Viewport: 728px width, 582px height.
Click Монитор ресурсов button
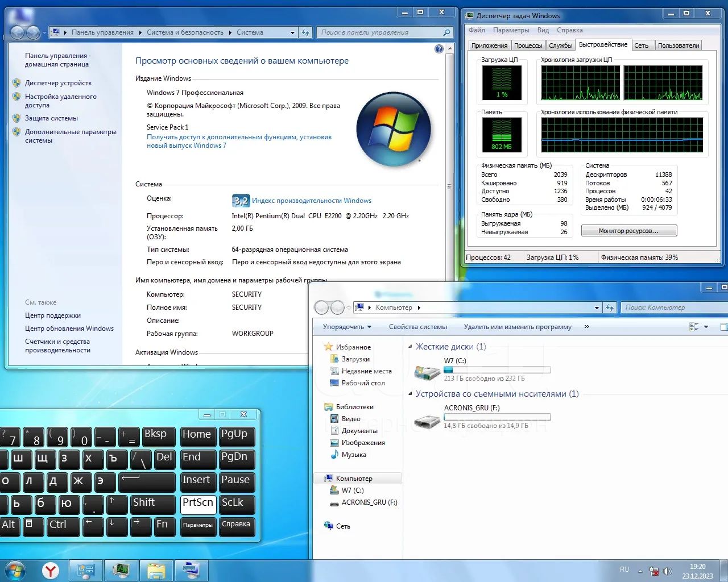click(x=628, y=231)
